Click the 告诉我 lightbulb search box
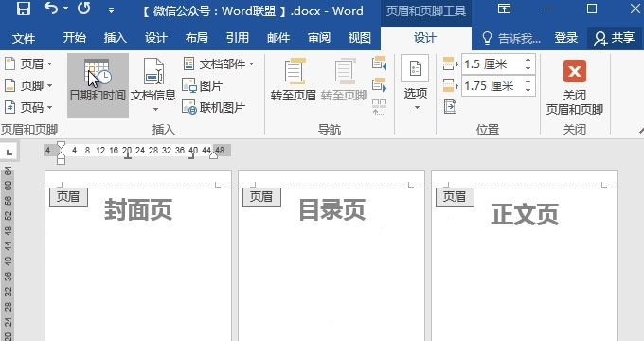 pyautogui.click(x=511, y=38)
